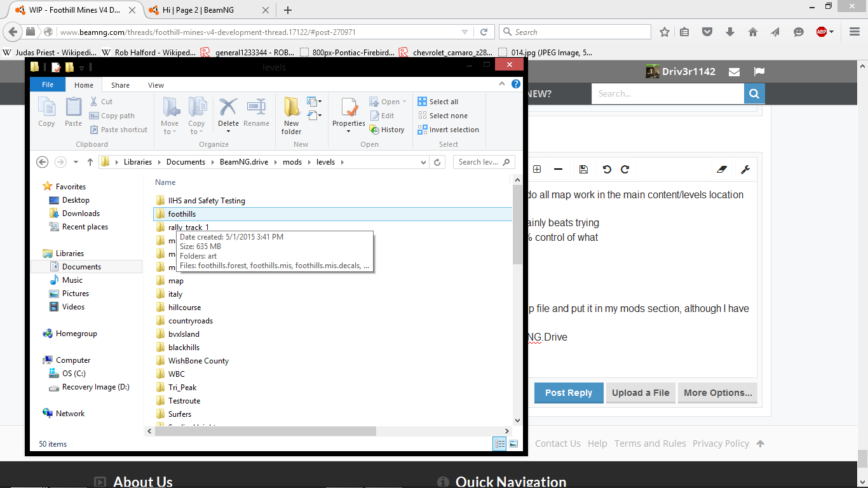This screenshot has height=488, width=868.
Task: Click the editor save draft floppy icon
Action: [583, 169]
